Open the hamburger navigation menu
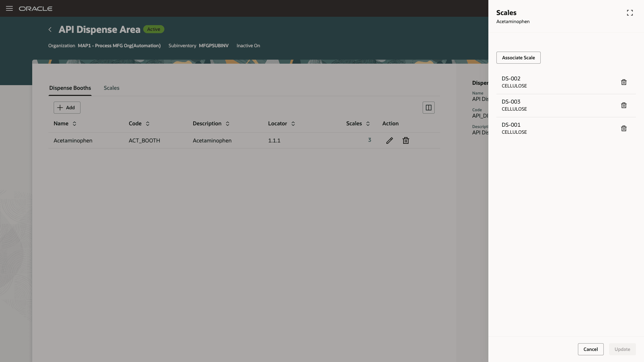This screenshot has width=644, height=362. tap(9, 8)
